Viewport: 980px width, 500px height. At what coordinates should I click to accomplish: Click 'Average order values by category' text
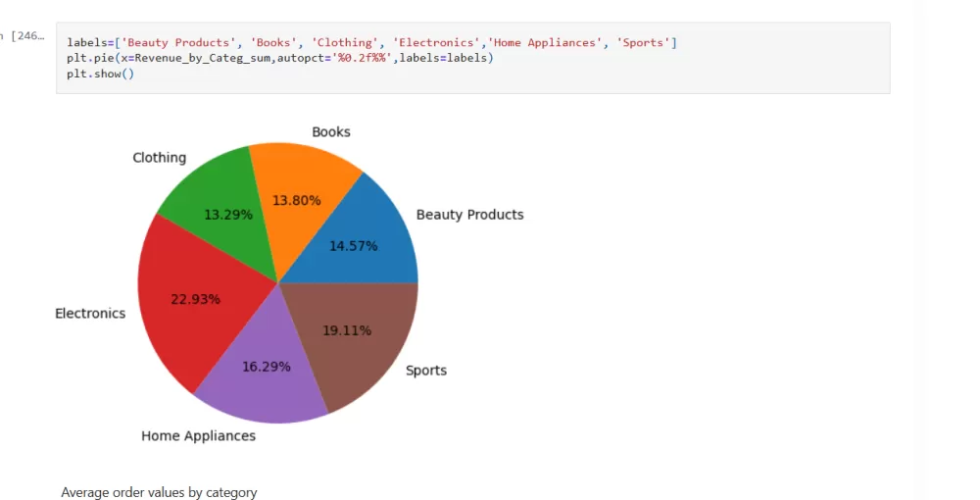point(159,492)
